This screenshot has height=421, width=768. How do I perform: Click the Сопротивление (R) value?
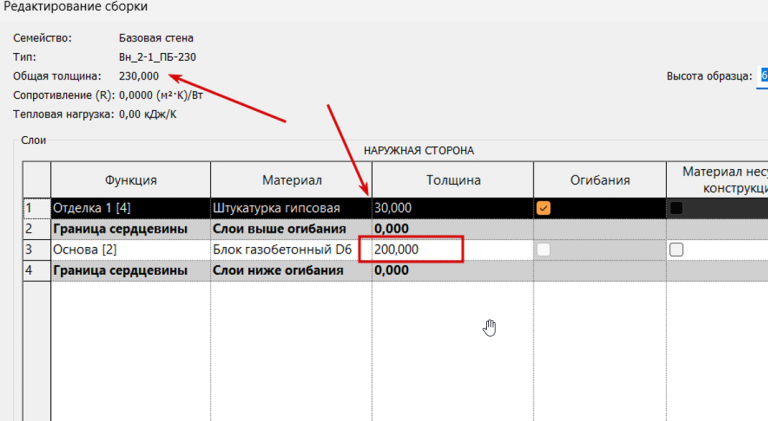161,95
